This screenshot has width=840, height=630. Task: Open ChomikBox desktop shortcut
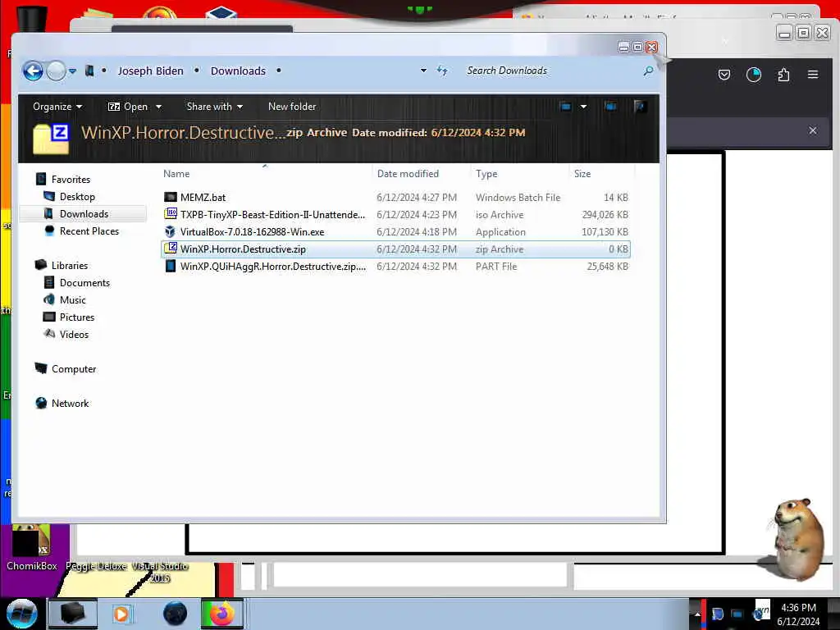[32, 548]
